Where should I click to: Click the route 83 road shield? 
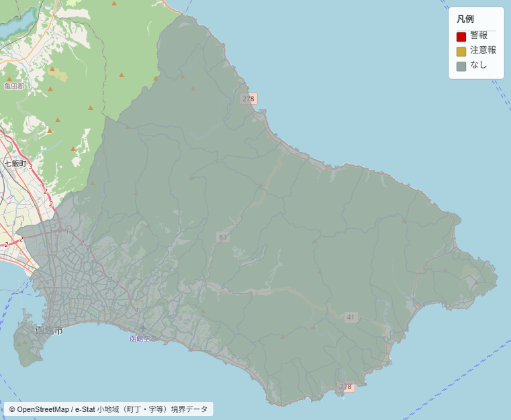click(x=223, y=238)
